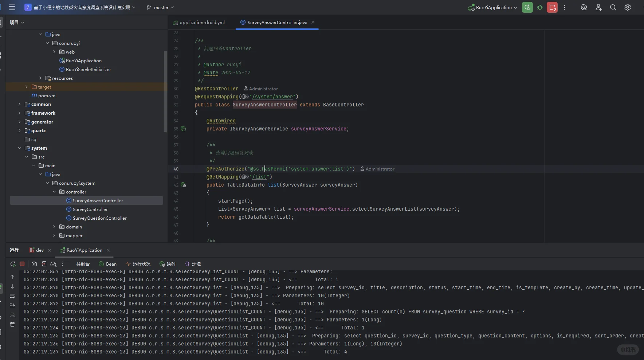Open the project name dropdown

click(x=80, y=7)
